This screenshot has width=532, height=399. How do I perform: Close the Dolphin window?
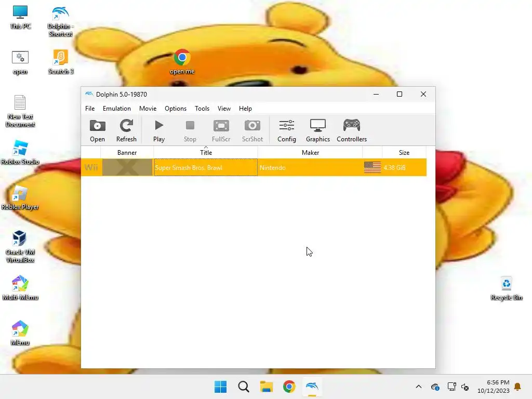tap(423, 94)
